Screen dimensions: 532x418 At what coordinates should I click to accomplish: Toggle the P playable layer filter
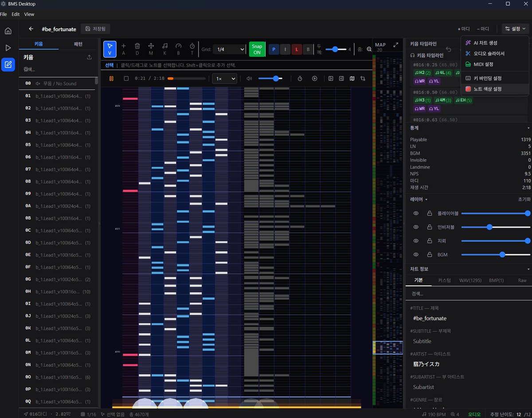coord(274,49)
